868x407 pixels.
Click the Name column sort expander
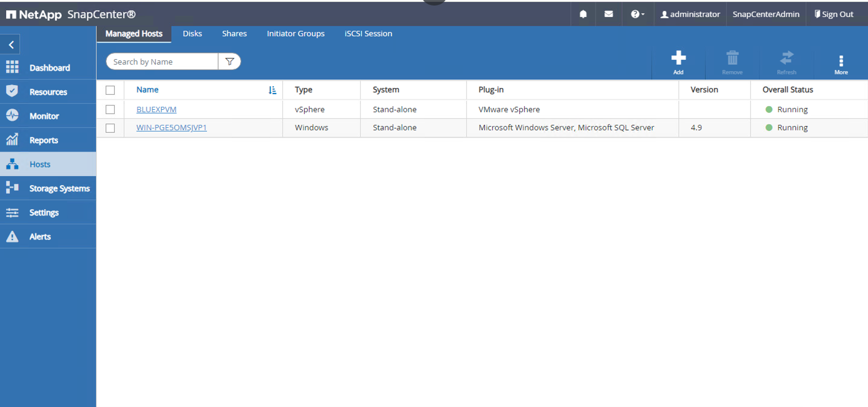(x=273, y=89)
